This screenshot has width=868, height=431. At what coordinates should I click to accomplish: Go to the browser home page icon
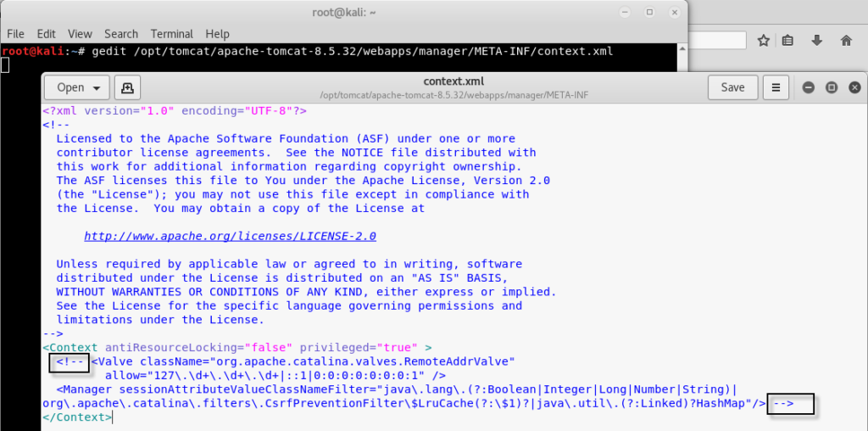tap(846, 41)
